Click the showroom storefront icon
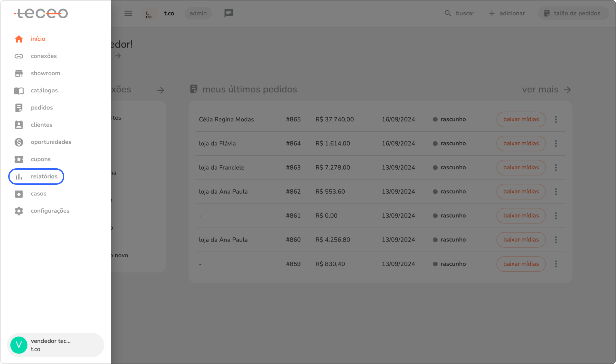Image resolution: width=616 pixels, height=364 pixels. pos(19,73)
